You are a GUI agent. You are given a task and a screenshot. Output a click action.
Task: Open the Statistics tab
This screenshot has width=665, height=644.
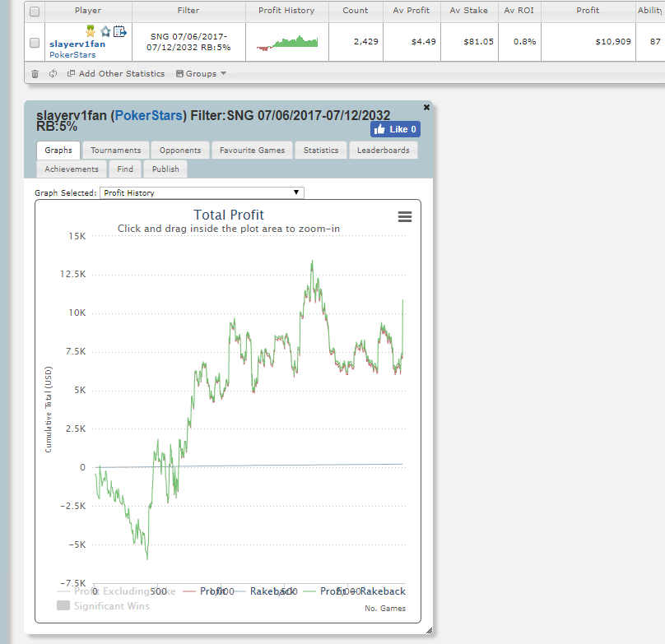point(321,150)
